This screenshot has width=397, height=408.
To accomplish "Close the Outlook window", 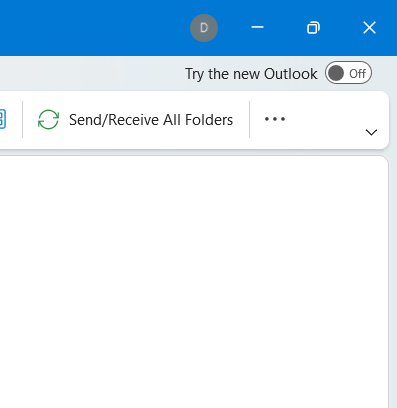I will point(369,28).
